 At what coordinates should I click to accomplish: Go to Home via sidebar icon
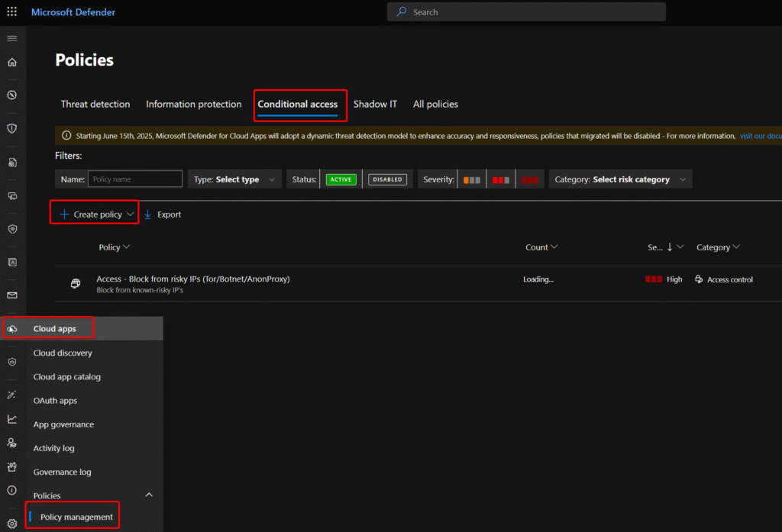(x=11, y=63)
